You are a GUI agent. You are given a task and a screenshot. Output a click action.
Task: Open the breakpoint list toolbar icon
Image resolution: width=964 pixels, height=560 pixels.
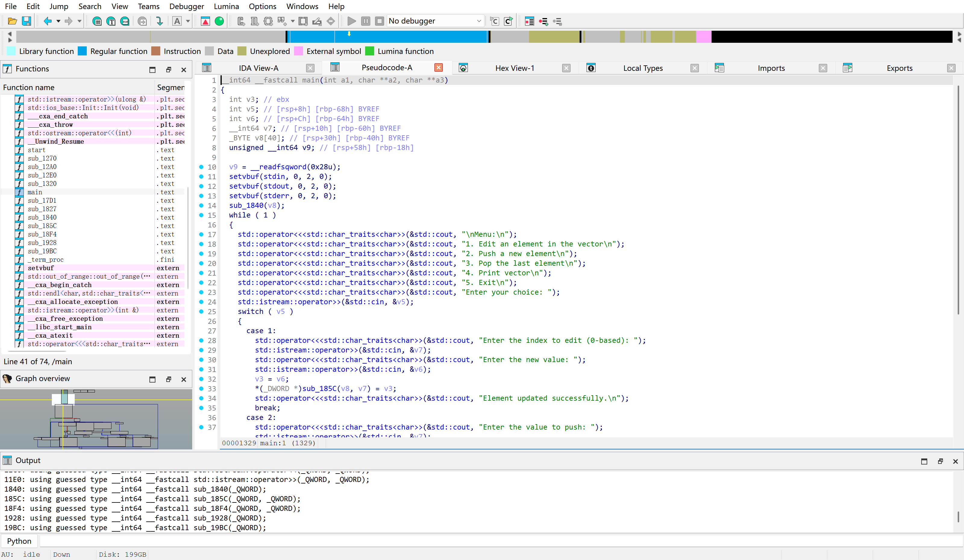[529, 21]
